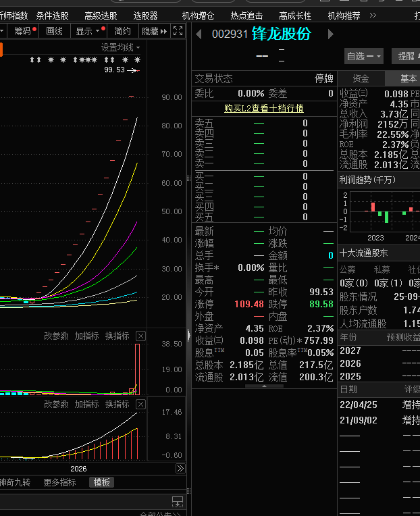
Task: Go to next stock with right arrow
Action: pos(331,34)
